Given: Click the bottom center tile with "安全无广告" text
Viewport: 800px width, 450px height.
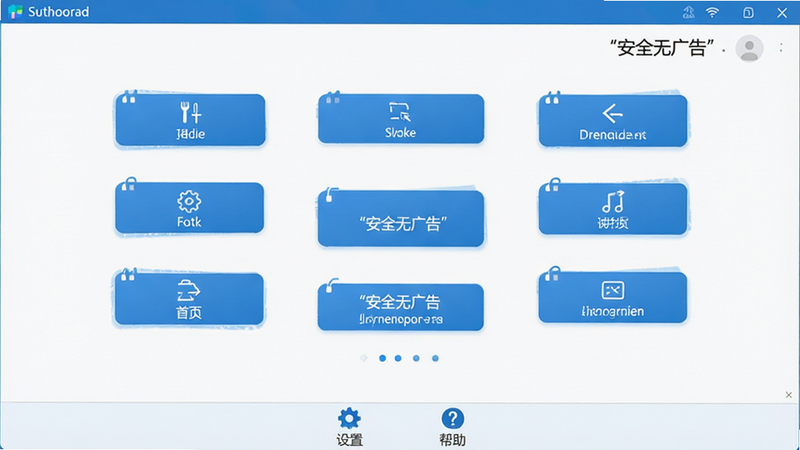Looking at the screenshot, I should point(401,307).
